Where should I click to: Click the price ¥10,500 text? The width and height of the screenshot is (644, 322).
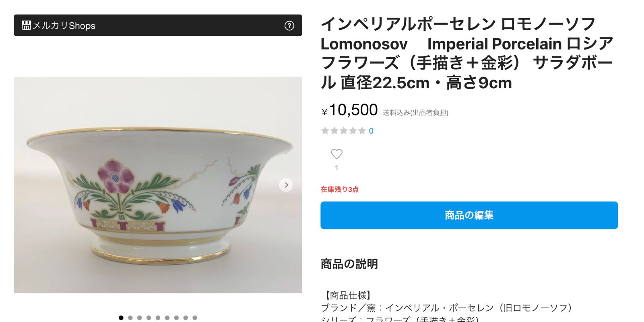349,109
